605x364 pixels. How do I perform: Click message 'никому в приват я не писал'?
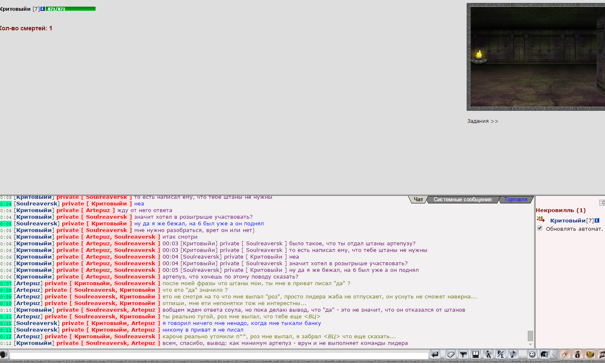(x=203, y=330)
